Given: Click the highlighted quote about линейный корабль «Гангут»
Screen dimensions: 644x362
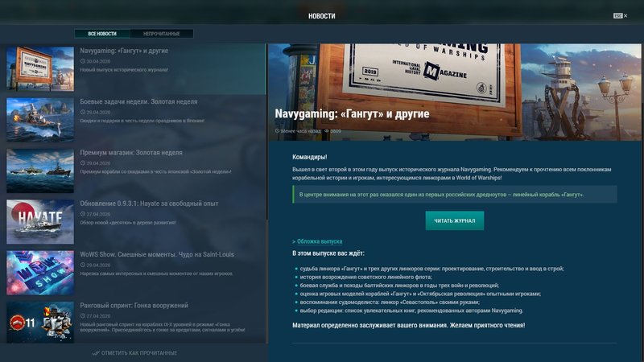Looking at the screenshot, I should [455, 195].
